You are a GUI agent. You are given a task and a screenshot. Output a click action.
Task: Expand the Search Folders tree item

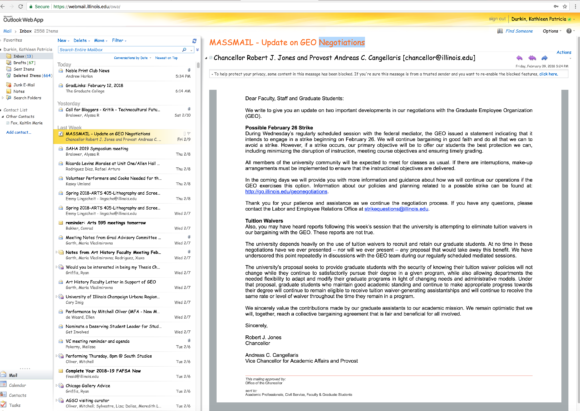coord(3,98)
